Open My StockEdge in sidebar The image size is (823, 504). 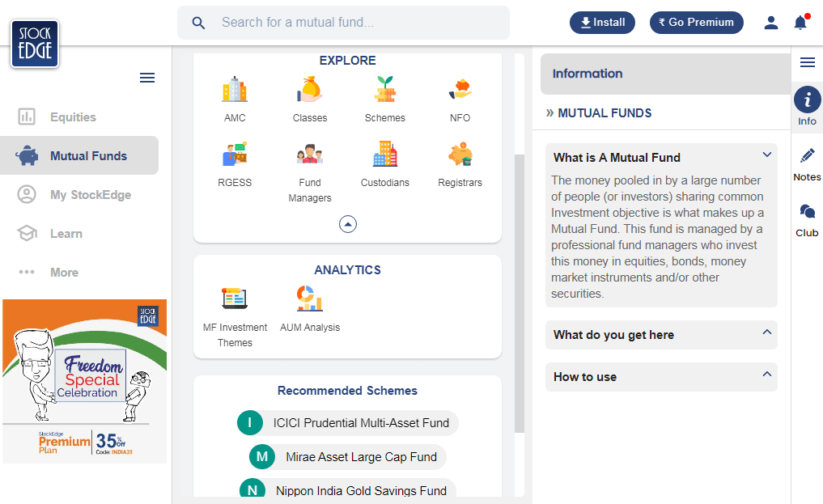click(79, 195)
